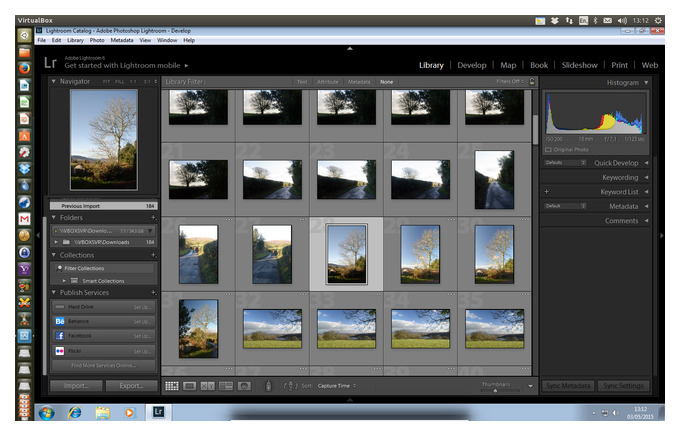680x436 pixels.
Task: Click the Hard Drive publish service icon
Action: [x=60, y=307]
